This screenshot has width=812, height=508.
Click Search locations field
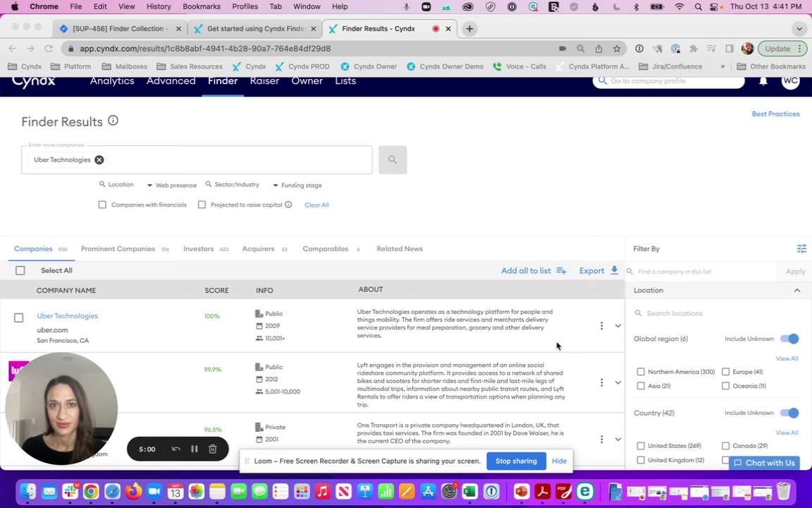click(718, 313)
